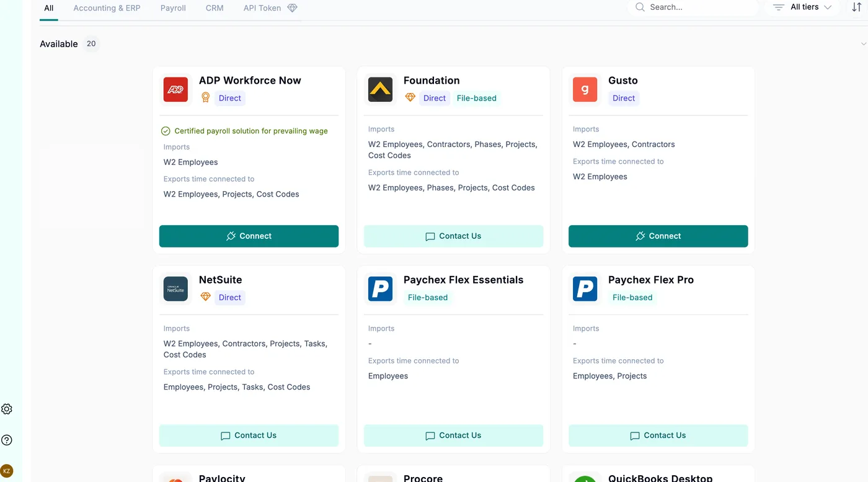Contact Us for Paychex Flex Essentials
Image resolution: width=868 pixels, height=482 pixels.
[x=453, y=435]
